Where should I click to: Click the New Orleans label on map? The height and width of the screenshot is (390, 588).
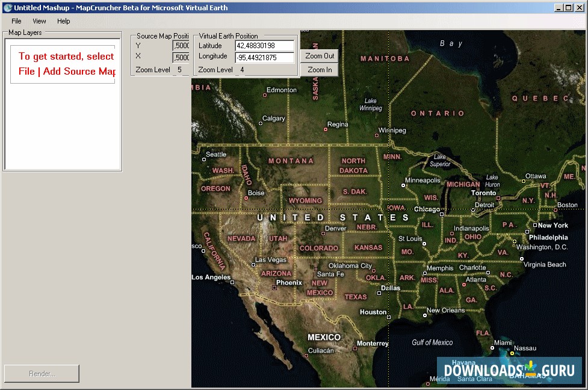coord(445,310)
